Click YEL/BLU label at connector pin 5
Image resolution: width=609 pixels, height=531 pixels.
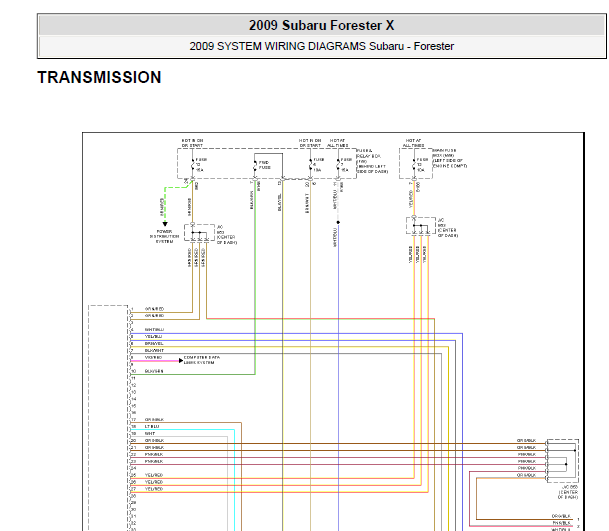click(x=153, y=336)
